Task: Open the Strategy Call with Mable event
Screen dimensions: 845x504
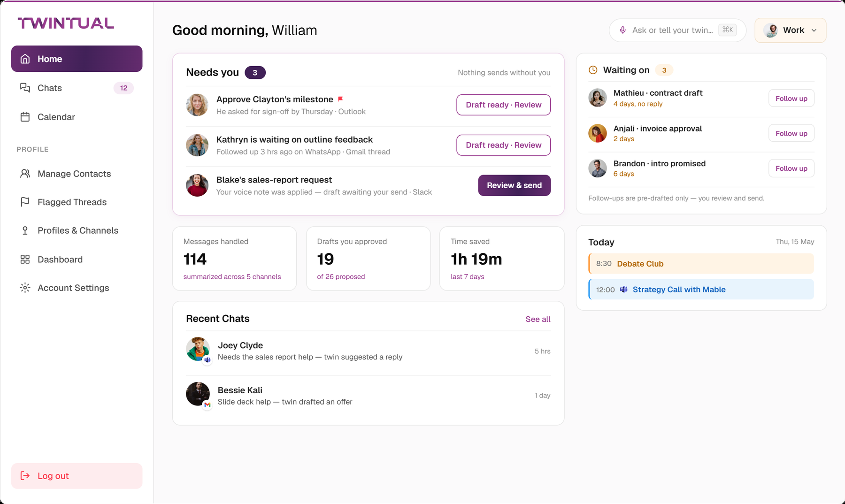Action: [x=701, y=290]
